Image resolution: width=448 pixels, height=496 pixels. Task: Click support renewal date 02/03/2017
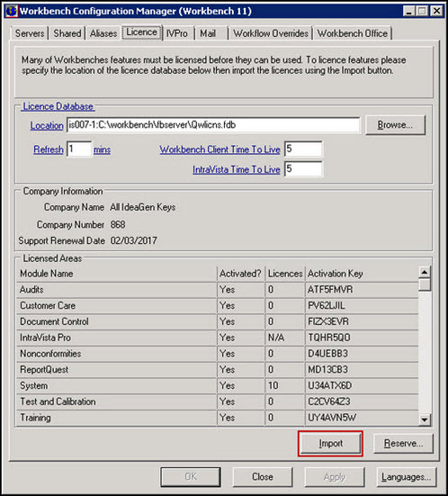(x=134, y=241)
